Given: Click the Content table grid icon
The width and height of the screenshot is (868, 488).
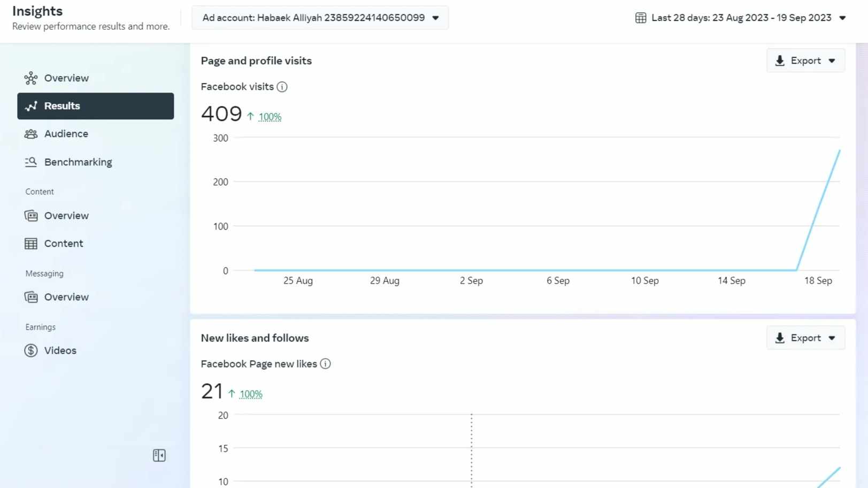Looking at the screenshot, I should tap(31, 243).
